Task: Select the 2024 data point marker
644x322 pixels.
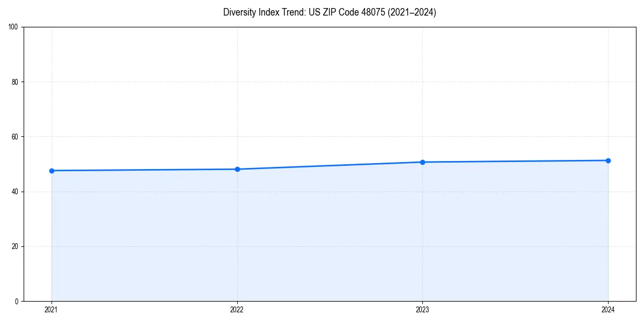Action: coord(608,160)
